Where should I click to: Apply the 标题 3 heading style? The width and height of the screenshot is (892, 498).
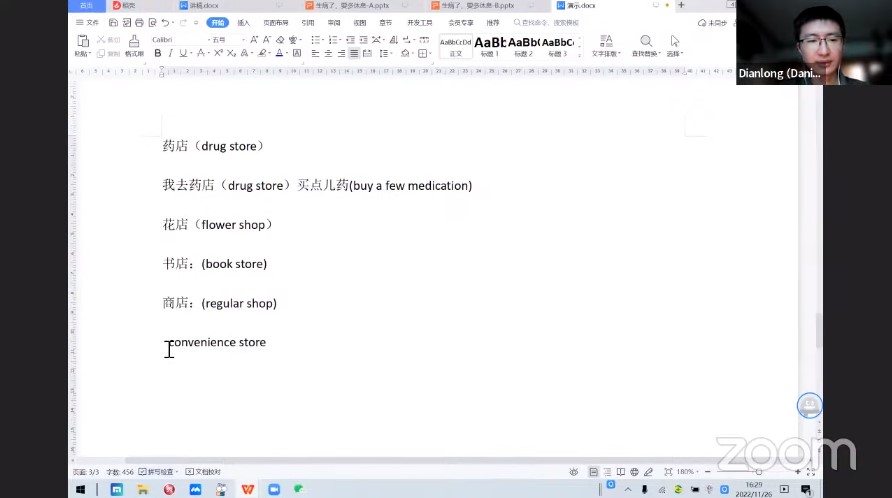click(x=558, y=46)
